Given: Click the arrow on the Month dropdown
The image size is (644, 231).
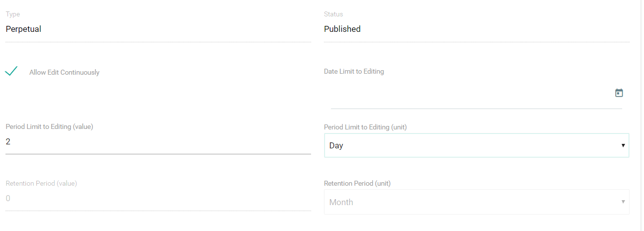Looking at the screenshot, I should 623,202.
